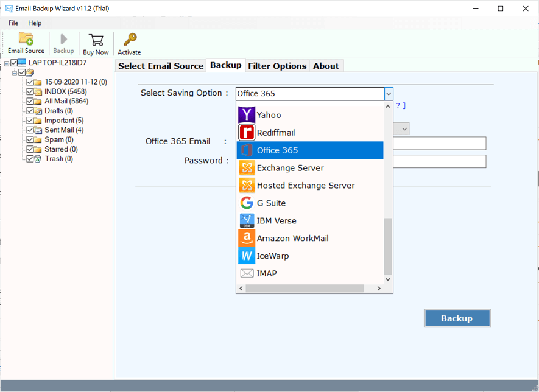
Task: Uncheck the INBOX (5458) checkbox
Action: coord(30,91)
